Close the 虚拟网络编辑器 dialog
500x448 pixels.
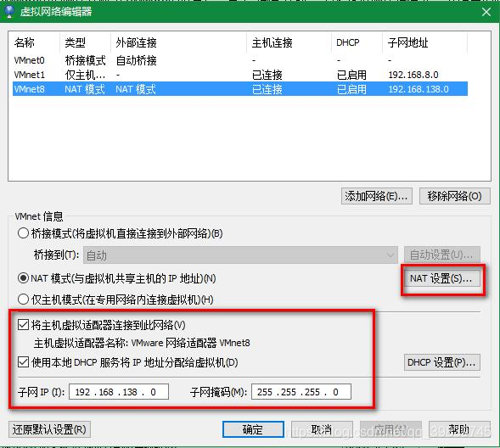(486, 12)
